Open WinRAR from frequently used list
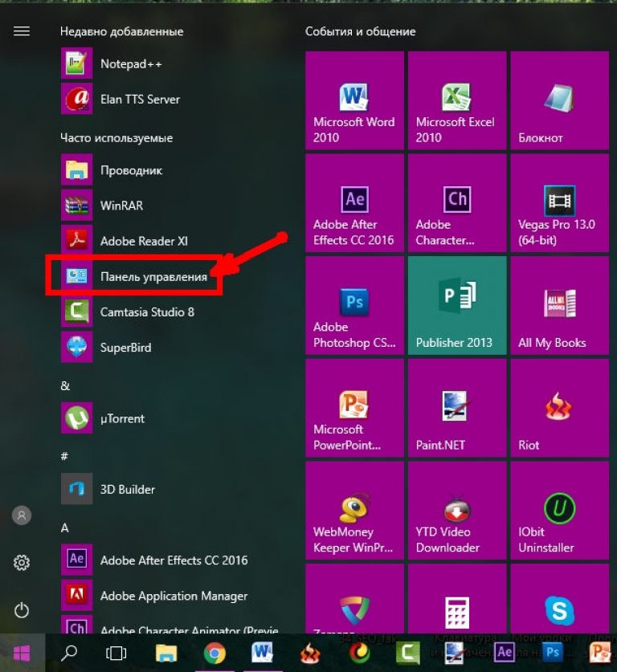The width and height of the screenshot is (617, 672). pos(121,206)
